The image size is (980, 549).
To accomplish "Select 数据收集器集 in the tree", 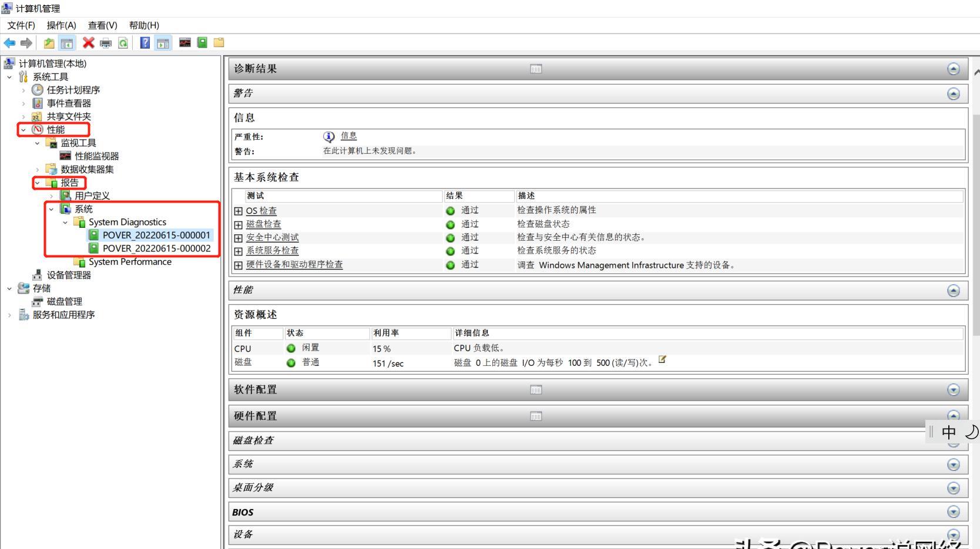I will pyautogui.click(x=88, y=169).
